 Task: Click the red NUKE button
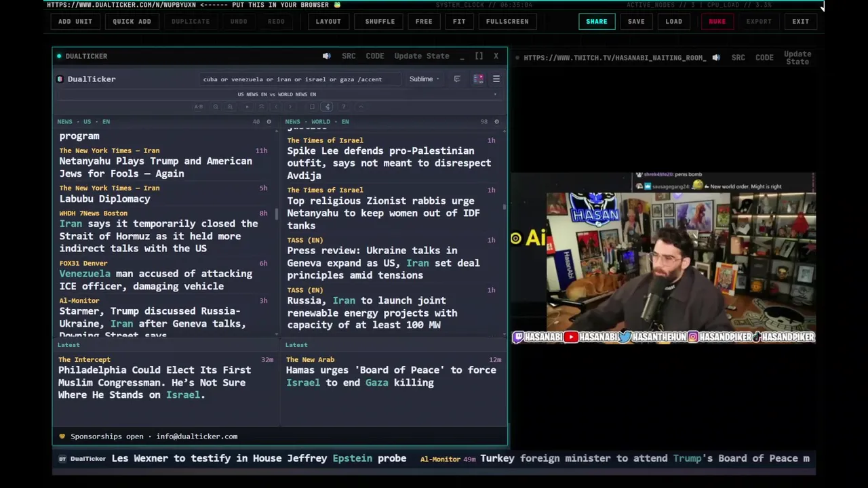pos(717,22)
